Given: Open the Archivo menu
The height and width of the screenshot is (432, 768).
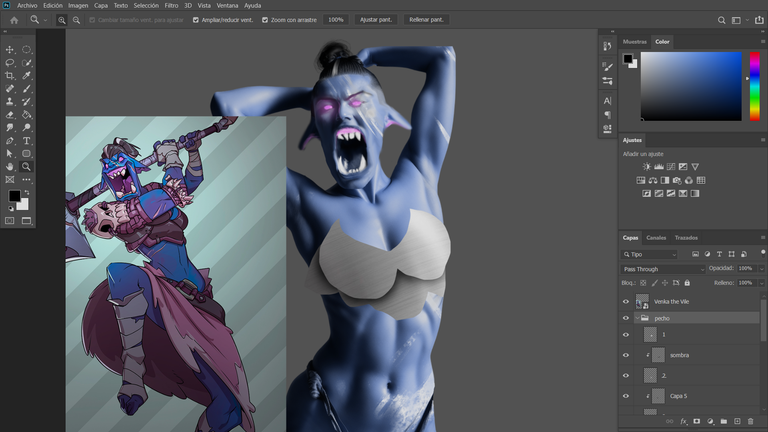Looking at the screenshot, I should click(27, 5).
